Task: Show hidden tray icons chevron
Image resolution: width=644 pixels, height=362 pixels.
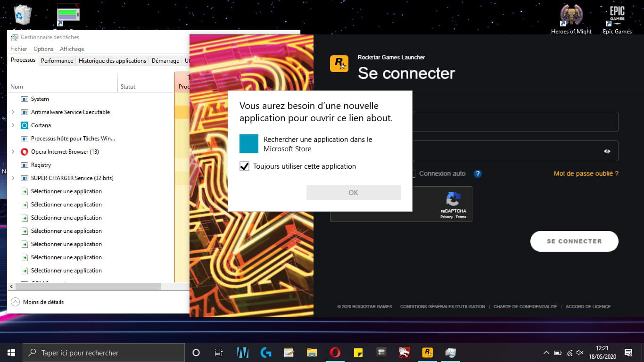Action: point(546,353)
